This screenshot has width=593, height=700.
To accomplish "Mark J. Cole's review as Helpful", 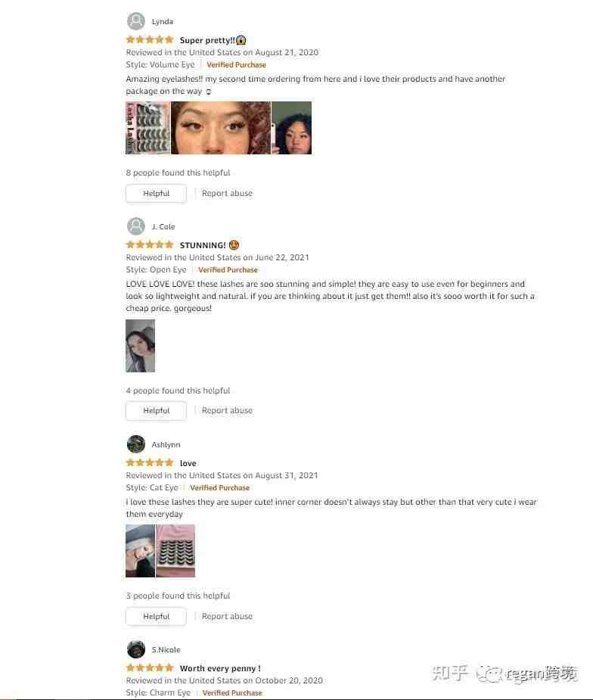I will pos(156,411).
